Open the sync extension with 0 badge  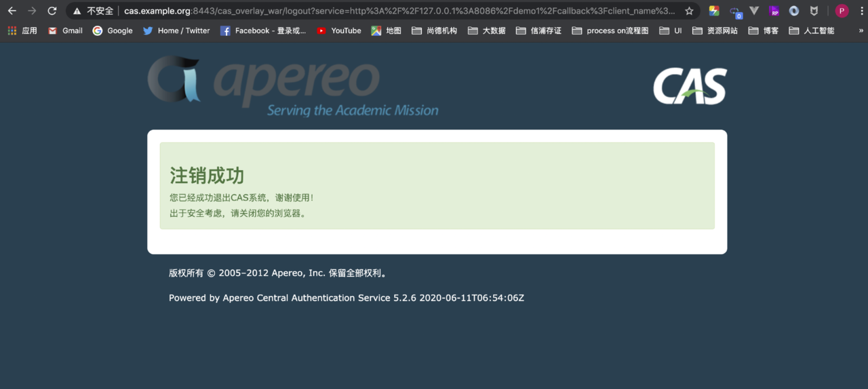(735, 12)
